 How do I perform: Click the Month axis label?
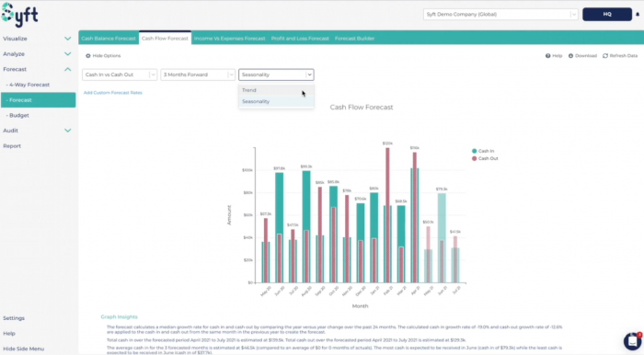pyautogui.click(x=360, y=306)
